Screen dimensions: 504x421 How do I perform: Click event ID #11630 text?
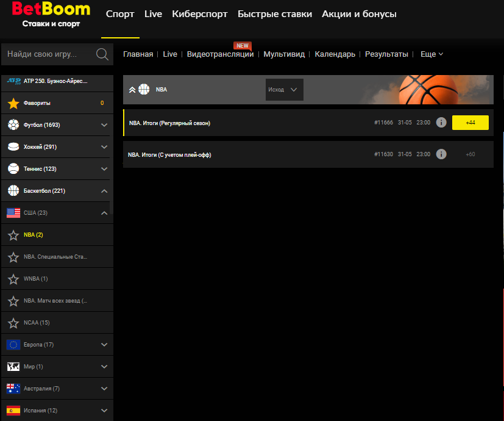(383, 154)
